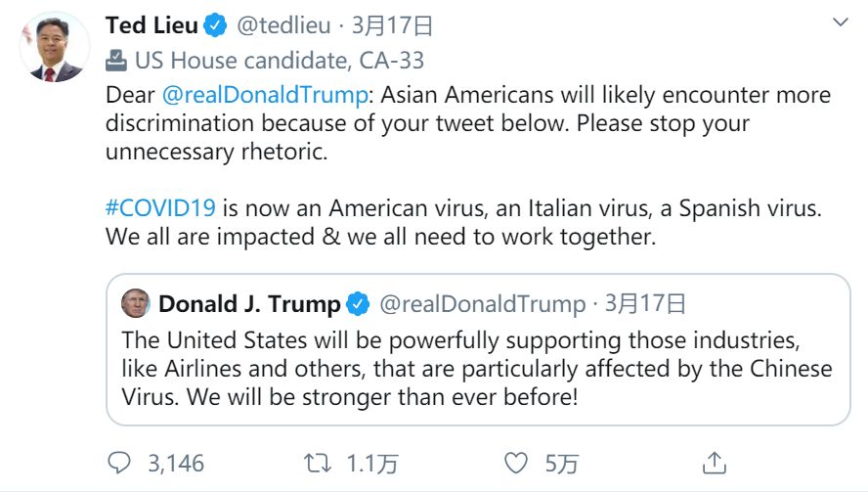Click the reply speech bubble icon

[x=118, y=462]
